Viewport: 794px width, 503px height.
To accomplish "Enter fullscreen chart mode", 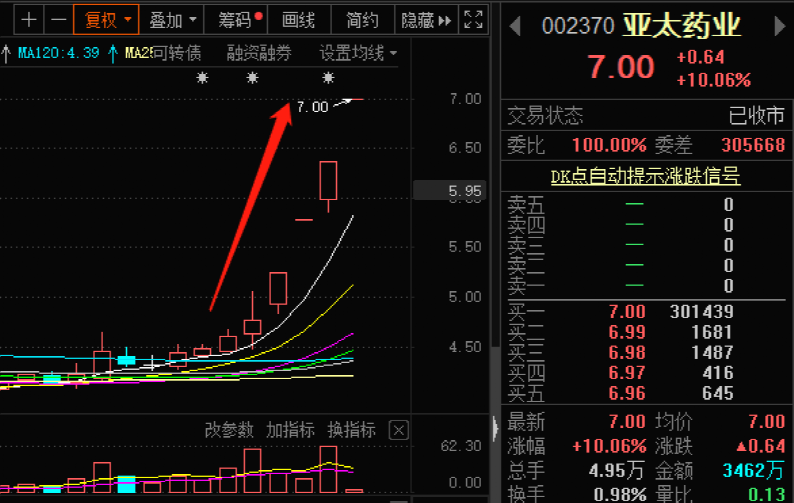I will tap(473, 20).
